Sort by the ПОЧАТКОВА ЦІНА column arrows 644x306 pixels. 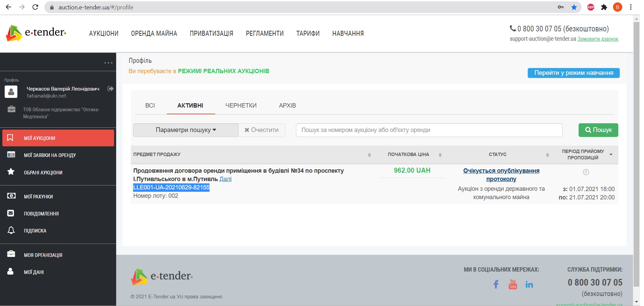click(440, 155)
